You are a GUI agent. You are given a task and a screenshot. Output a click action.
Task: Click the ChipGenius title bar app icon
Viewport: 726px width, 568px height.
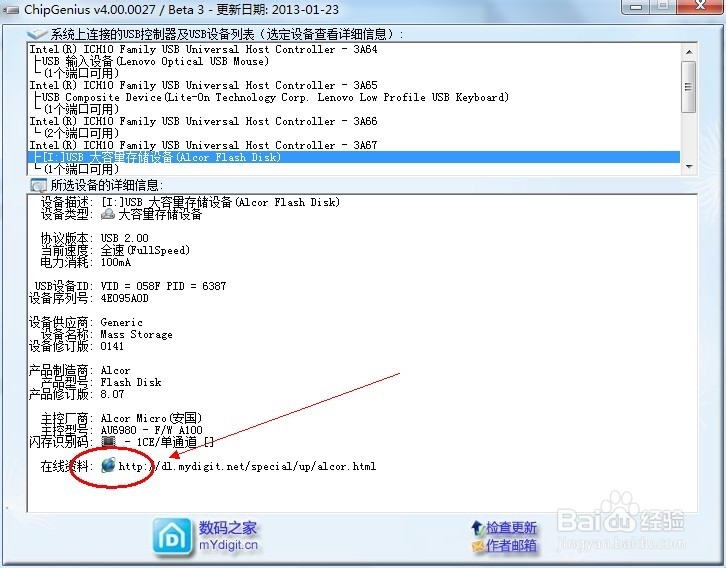coord(11,9)
